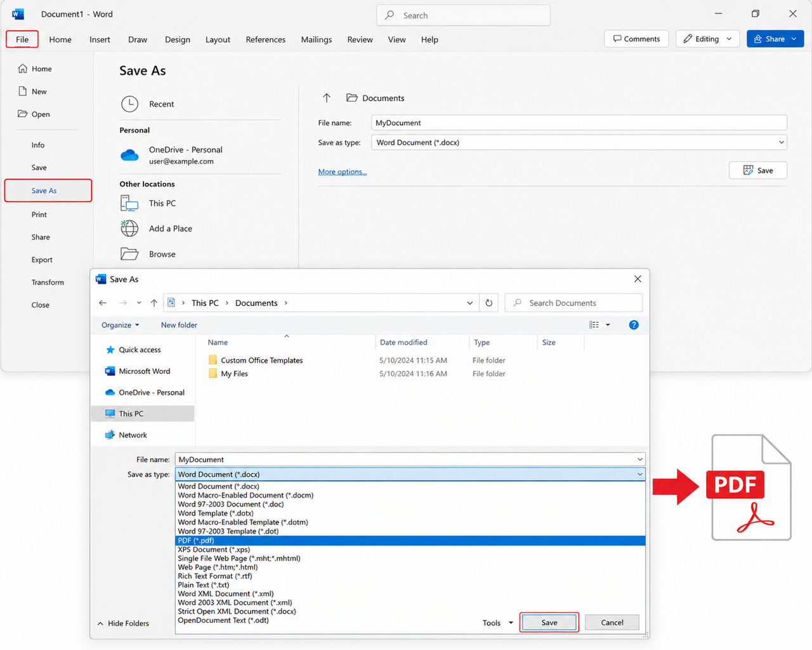Choose the This PC computer icon
Screen dimensions: 812x650
129,203
